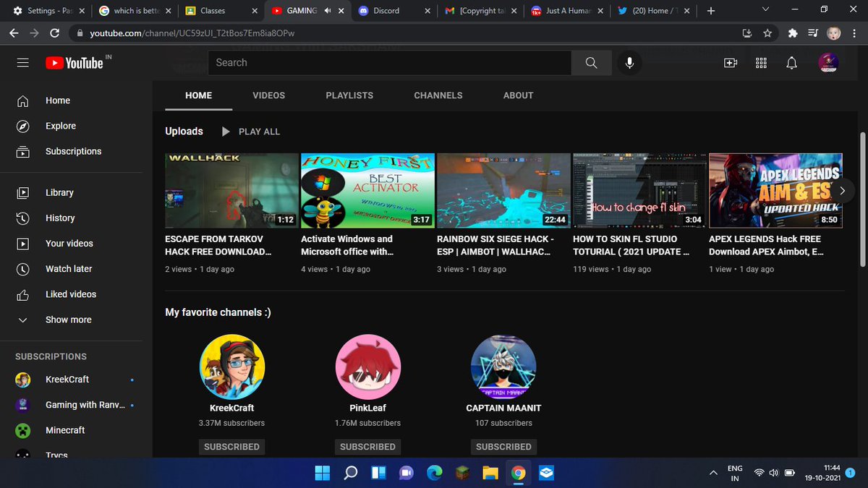Open the PinkLeaf channel avatar

367,367
